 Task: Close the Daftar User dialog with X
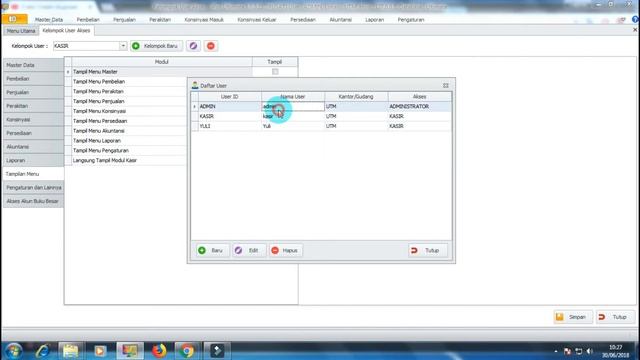click(446, 85)
